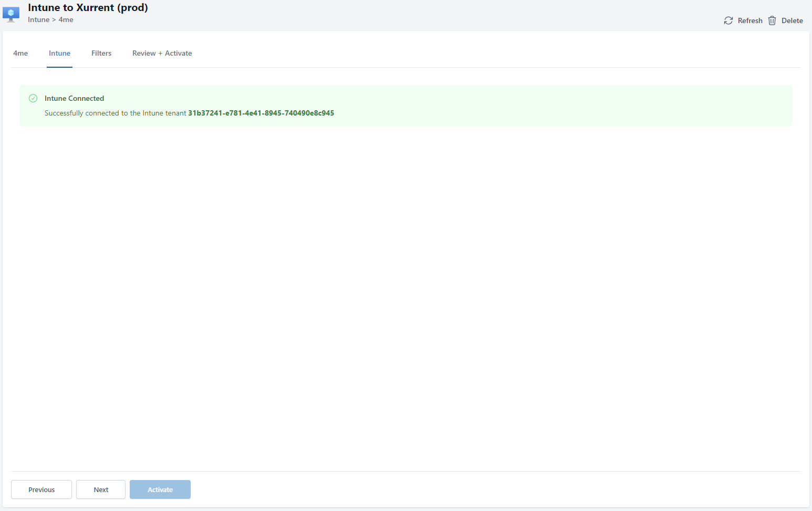Image resolution: width=812 pixels, height=511 pixels.
Task: Click the Delete text label
Action: pos(792,20)
